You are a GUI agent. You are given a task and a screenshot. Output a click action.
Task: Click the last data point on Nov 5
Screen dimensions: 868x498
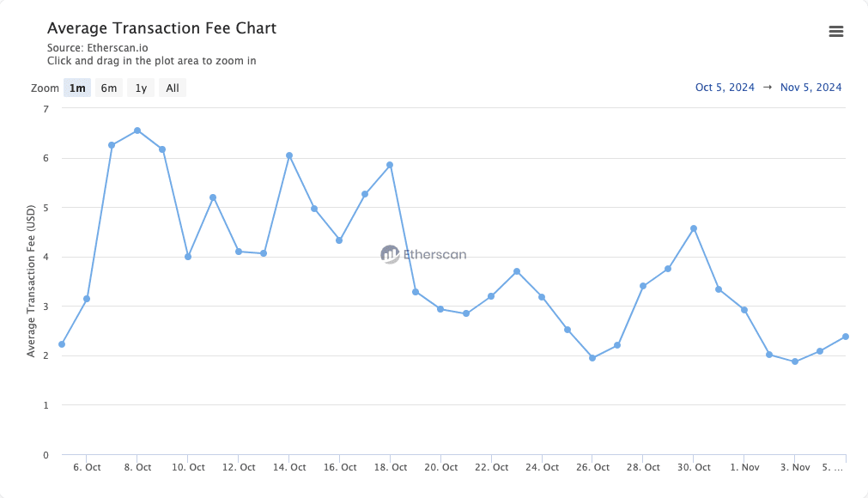point(846,337)
